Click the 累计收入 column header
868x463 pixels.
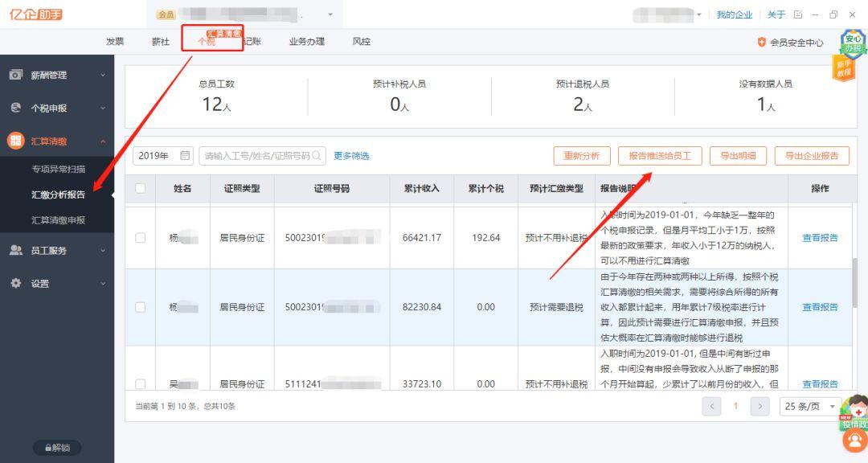click(x=422, y=188)
